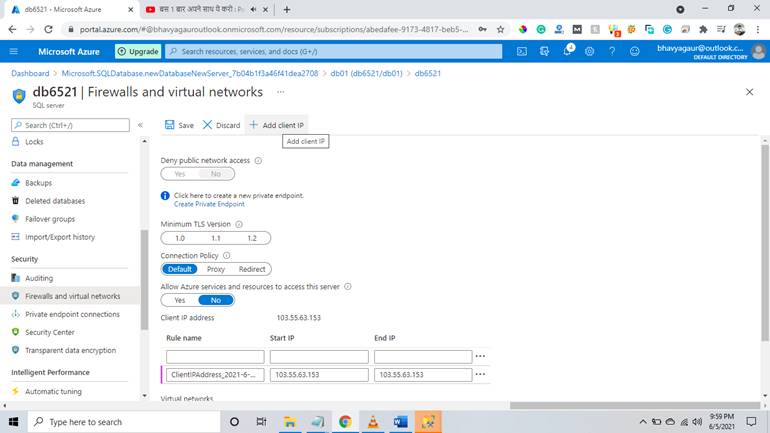Open Directory and subscription filter icon
The width and height of the screenshot is (770, 433).
point(544,51)
